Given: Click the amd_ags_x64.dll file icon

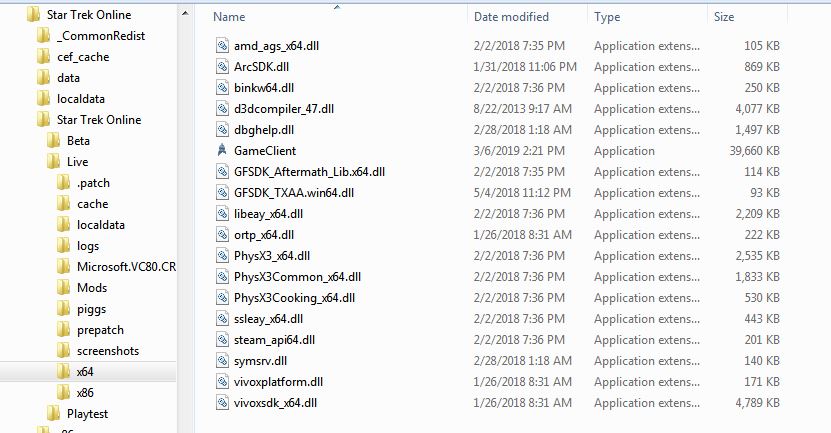Looking at the screenshot, I should click(x=222, y=46).
